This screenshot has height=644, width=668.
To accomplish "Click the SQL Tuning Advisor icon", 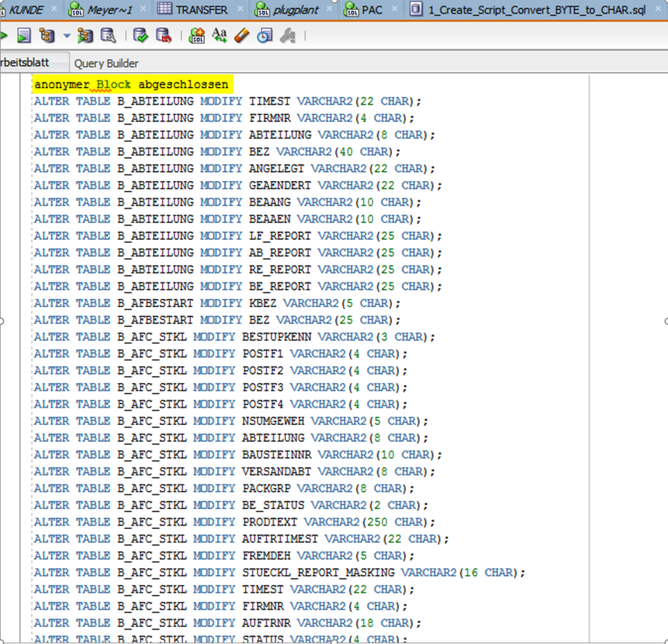I will click(108, 36).
